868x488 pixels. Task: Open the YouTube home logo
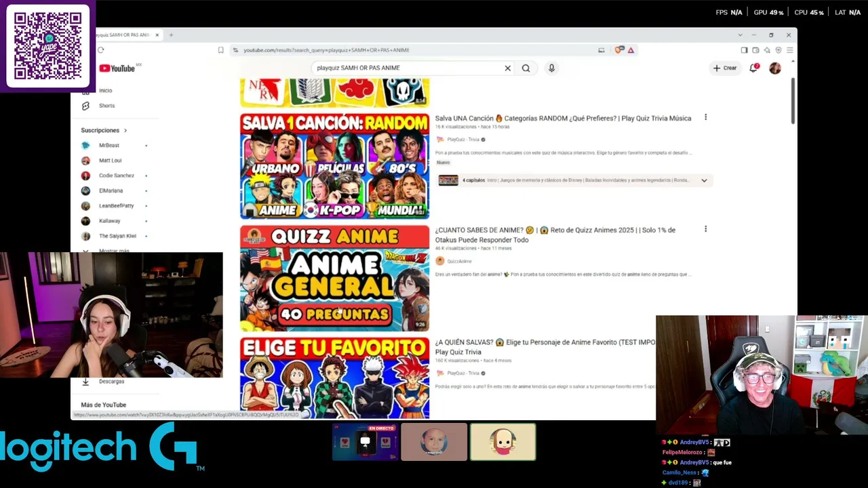click(118, 68)
